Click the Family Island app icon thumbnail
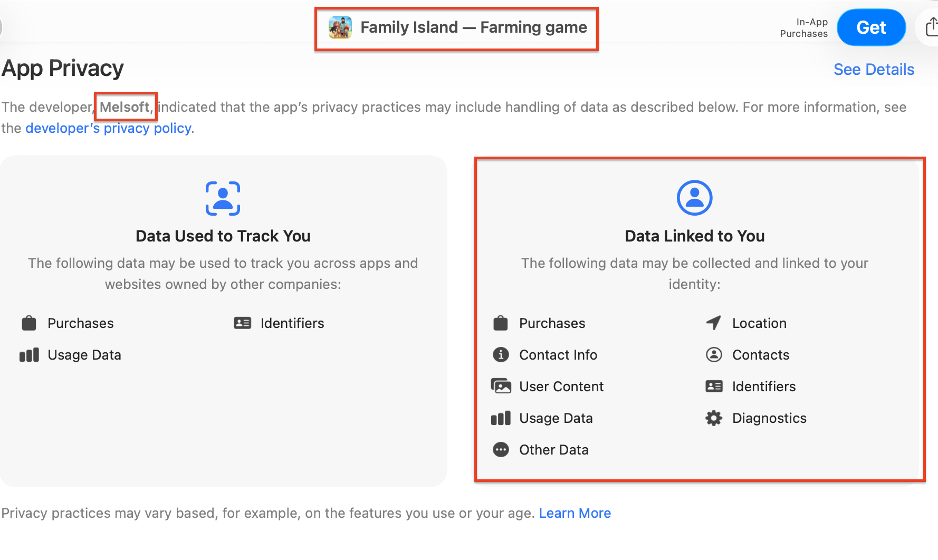This screenshot has height=560, width=938. point(340,27)
